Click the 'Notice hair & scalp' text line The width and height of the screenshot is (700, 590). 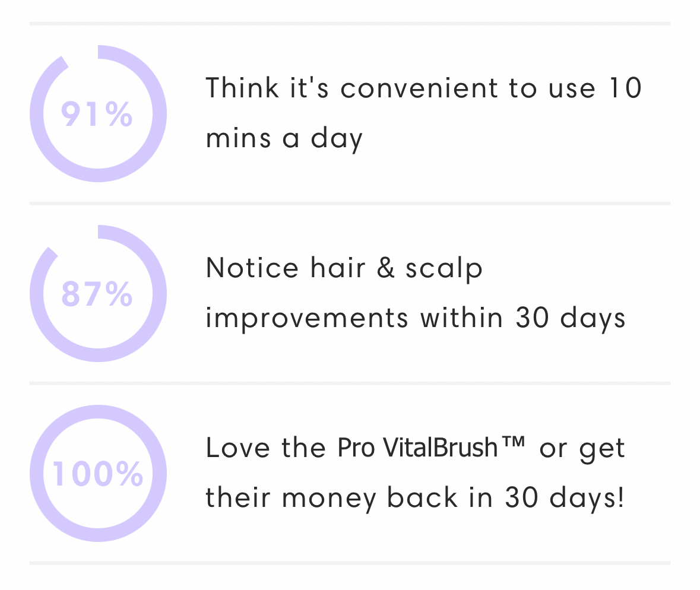coord(344,269)
